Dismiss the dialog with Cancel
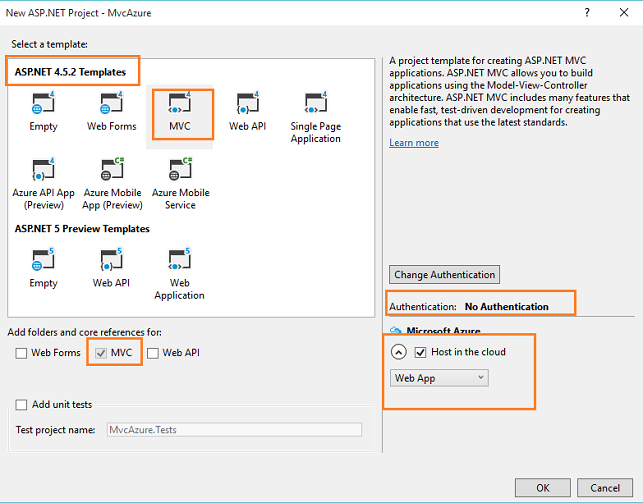The image size is (643, 503). [x=605, y=488]
